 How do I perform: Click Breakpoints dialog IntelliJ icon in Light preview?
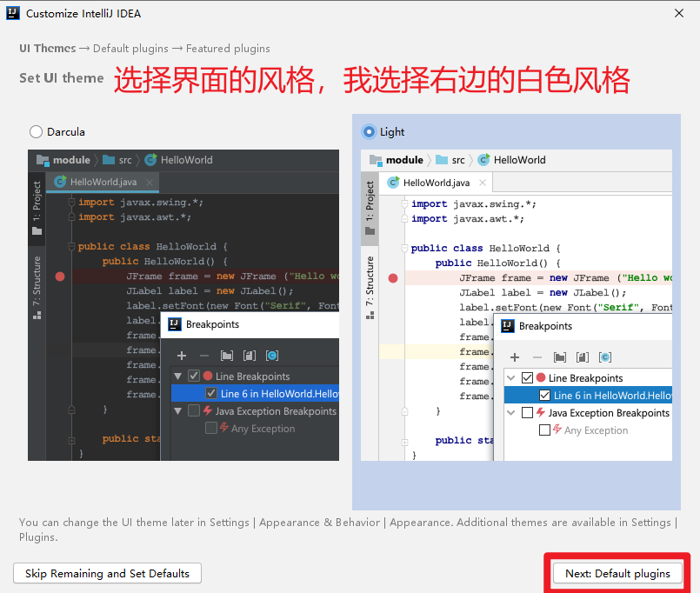coord(508,326)
